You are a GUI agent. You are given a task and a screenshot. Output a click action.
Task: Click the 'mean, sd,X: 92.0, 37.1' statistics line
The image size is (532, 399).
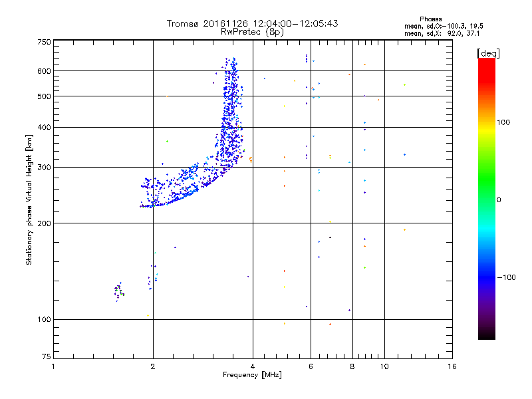coord(442,33)
